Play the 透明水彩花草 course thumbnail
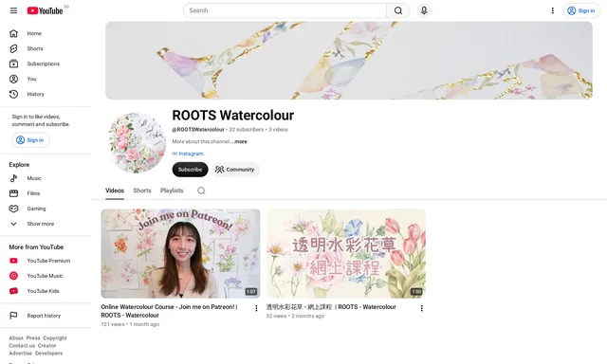607x364 pixels. [x=345, y=254]
